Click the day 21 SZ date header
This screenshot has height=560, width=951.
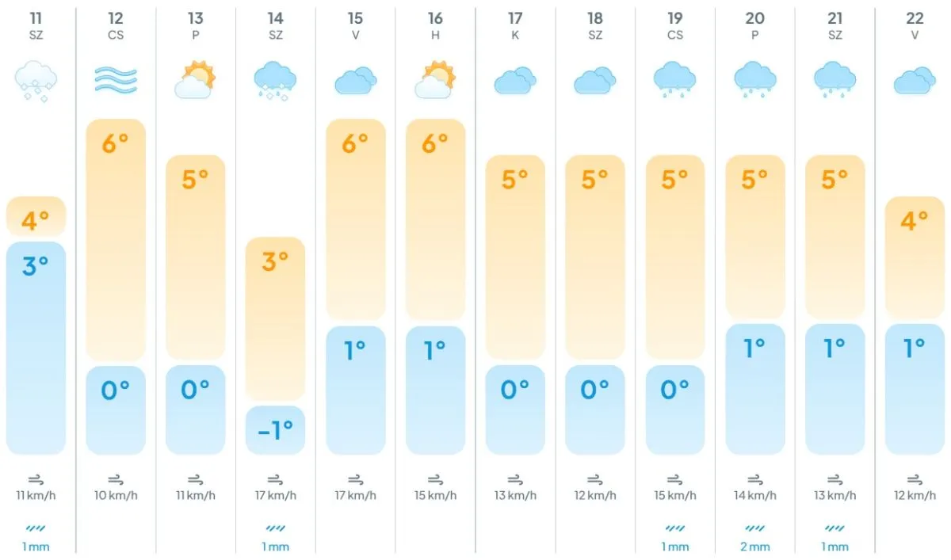[834, 25]
